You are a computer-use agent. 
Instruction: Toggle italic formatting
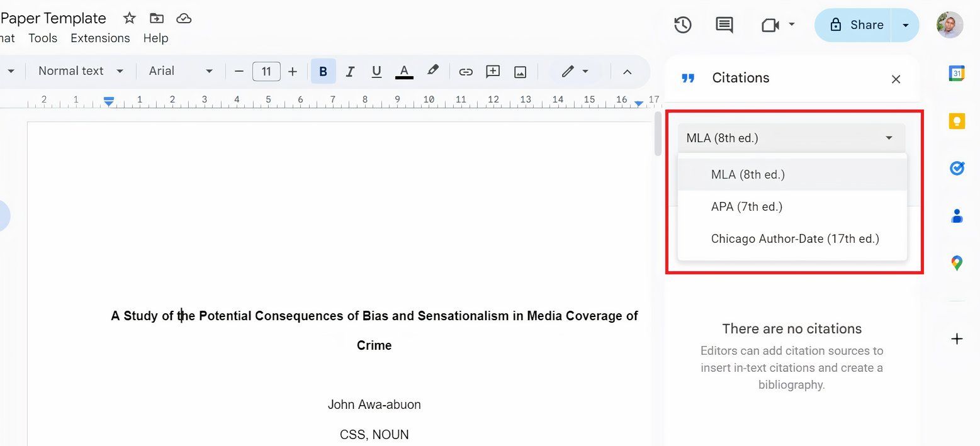350,71
